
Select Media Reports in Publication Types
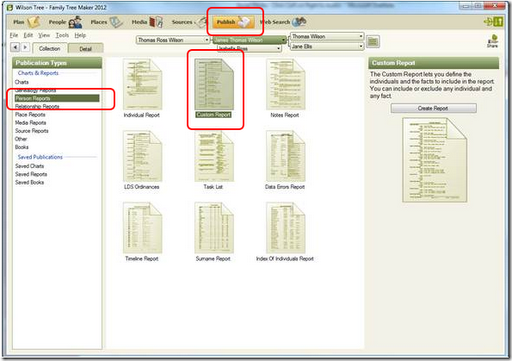(x=30, y=123)
